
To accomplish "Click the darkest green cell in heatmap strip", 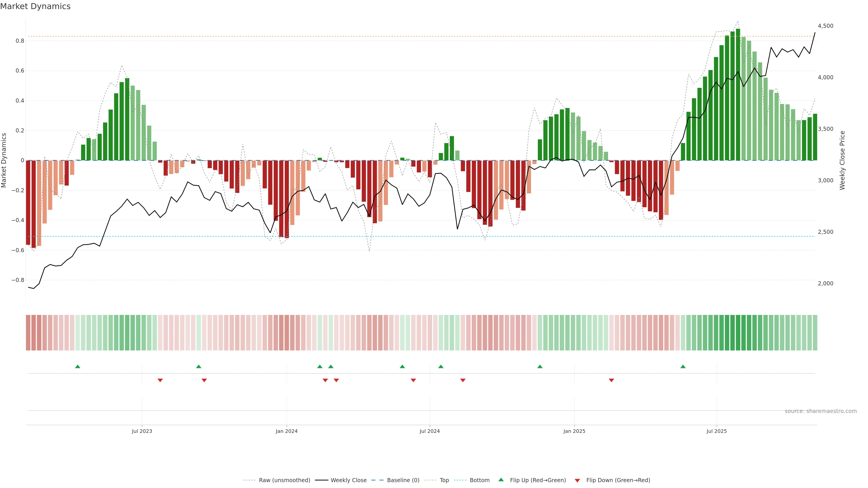I will click(738, 332).
